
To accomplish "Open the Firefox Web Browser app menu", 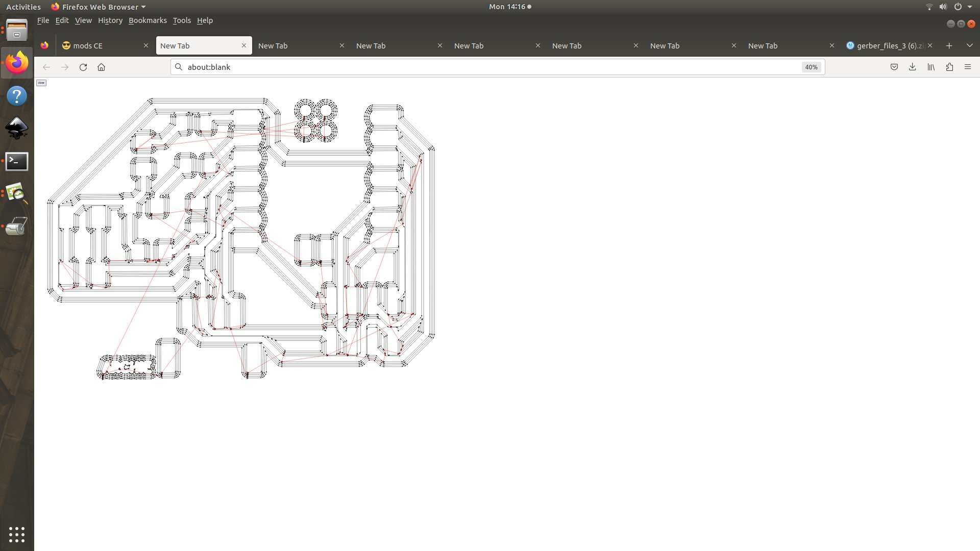I will tap(99, 7).
